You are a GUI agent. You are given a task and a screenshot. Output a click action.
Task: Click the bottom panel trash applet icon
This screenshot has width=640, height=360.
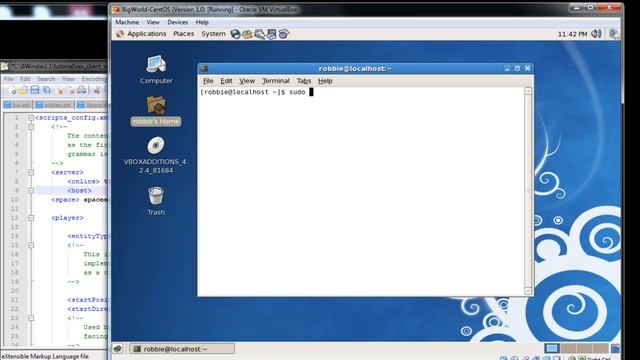[615, 348]
